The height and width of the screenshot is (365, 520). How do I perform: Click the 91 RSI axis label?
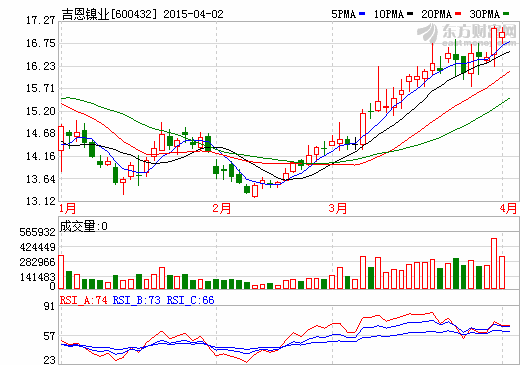(49, 306)
